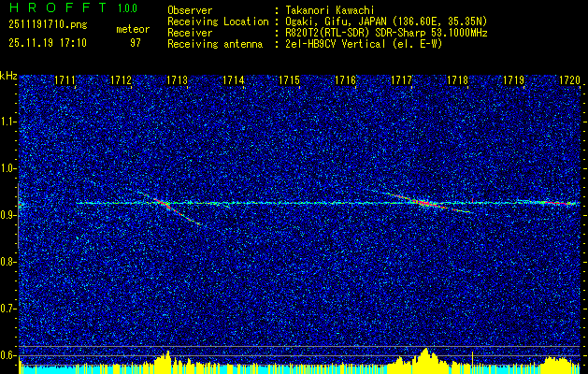Click the HROFFT program title

coord(58,7)
